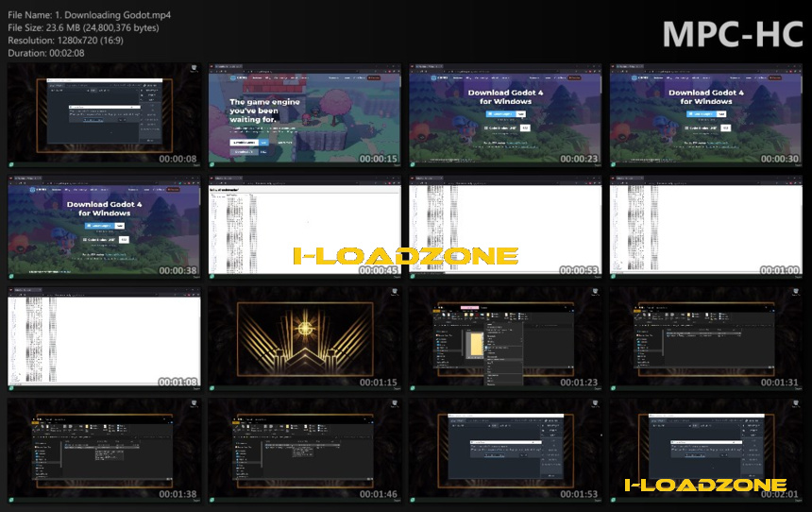Viewport: 812px width, 512px height.
Task: Open the thumbnail at timestamp 00:00:30
Action: point(706,115)
